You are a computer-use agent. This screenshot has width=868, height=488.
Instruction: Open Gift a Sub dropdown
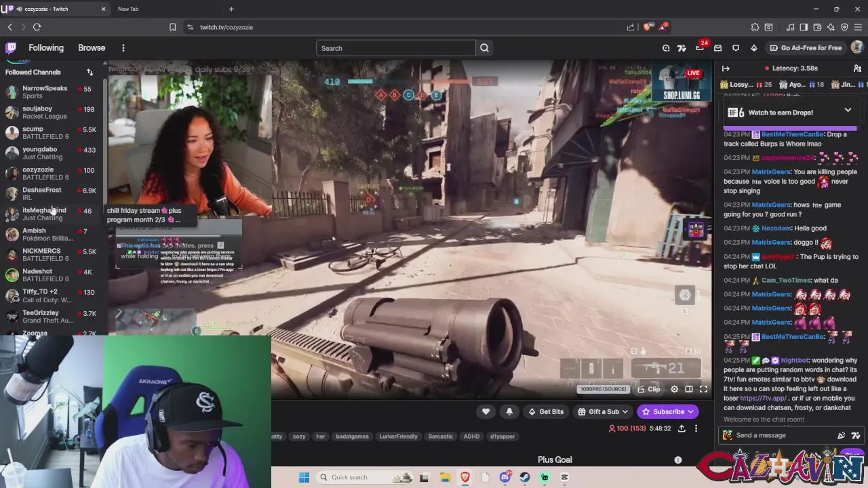click(603, 411)
